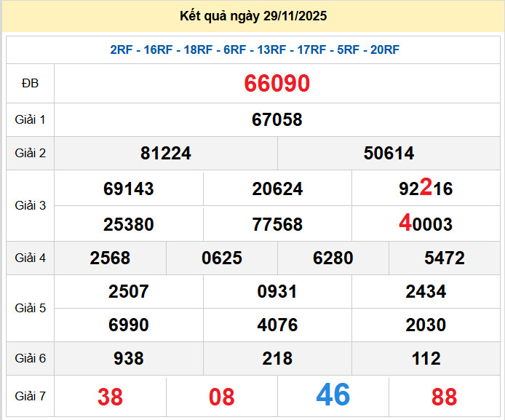Click the Giải 6 number 218

click(x=277, y=359)
